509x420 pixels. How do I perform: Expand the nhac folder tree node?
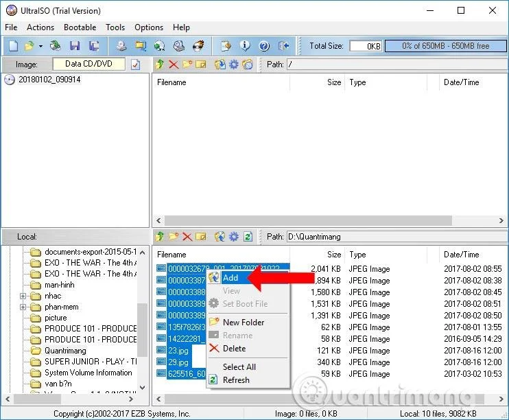click(23, 296)
